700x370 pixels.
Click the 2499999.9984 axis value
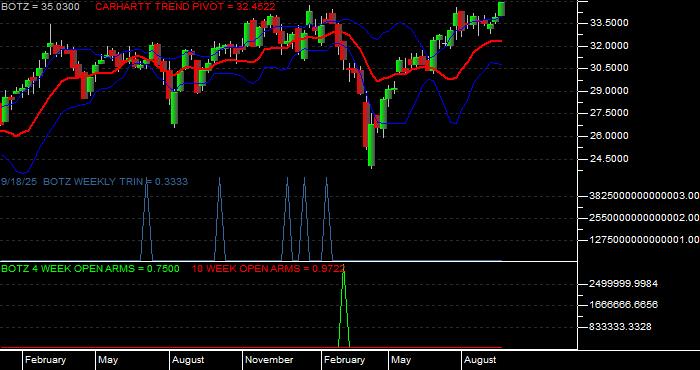624,284
